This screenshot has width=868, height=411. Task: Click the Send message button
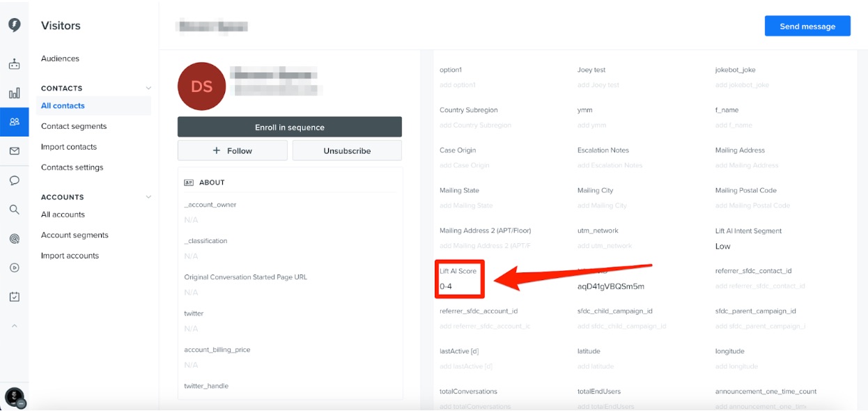pos(807,26)
